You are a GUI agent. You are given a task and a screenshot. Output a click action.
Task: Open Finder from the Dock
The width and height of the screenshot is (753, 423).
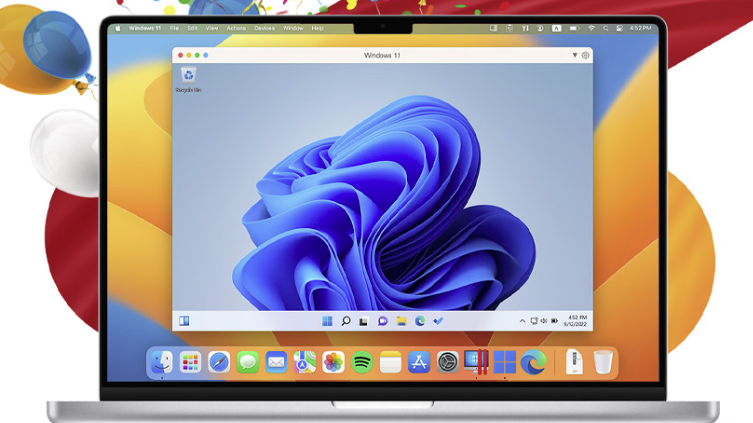tap(162, 362)
